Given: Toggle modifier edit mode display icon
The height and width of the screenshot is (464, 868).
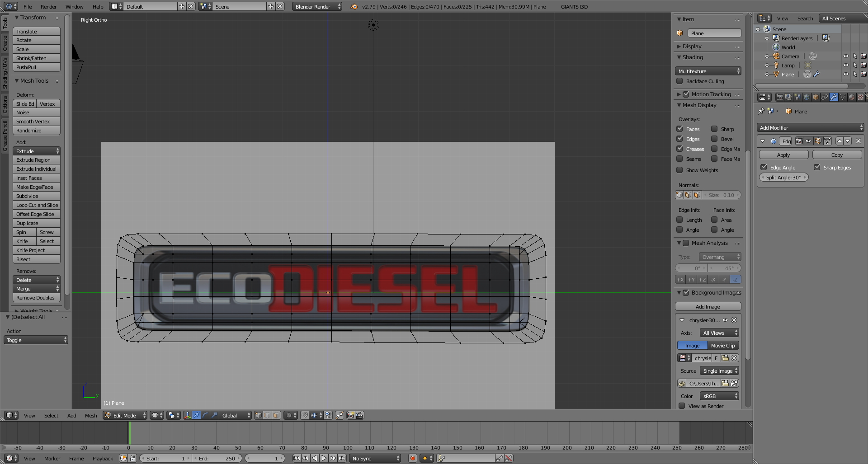Looking at the screenshot, I should [817, 141].
